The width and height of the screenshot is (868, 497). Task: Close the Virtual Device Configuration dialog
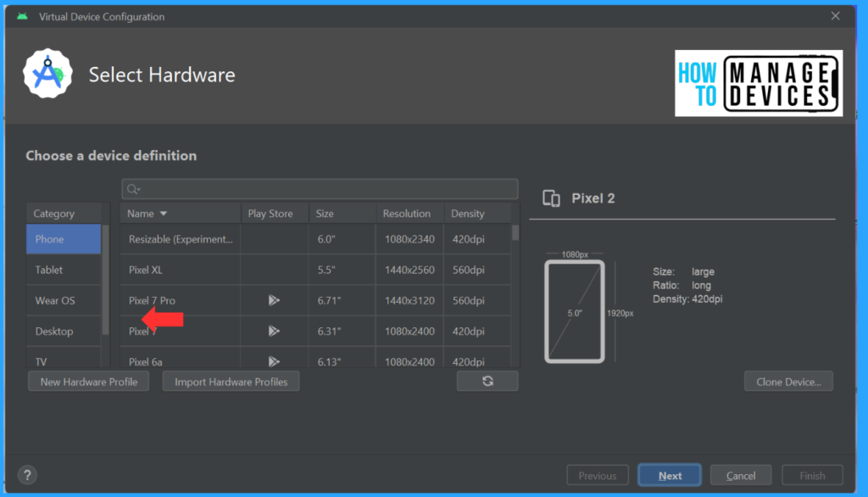pyautogui.click(x=835, y=16)
